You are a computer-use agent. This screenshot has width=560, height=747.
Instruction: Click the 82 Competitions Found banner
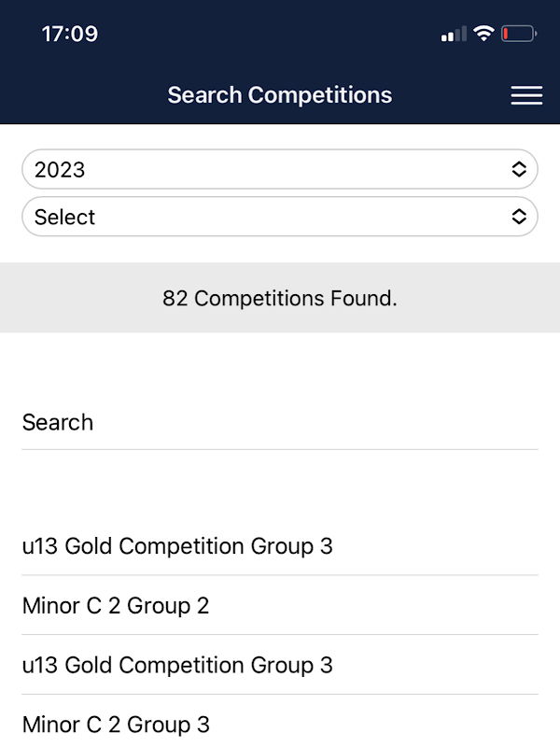pos(280,299)
